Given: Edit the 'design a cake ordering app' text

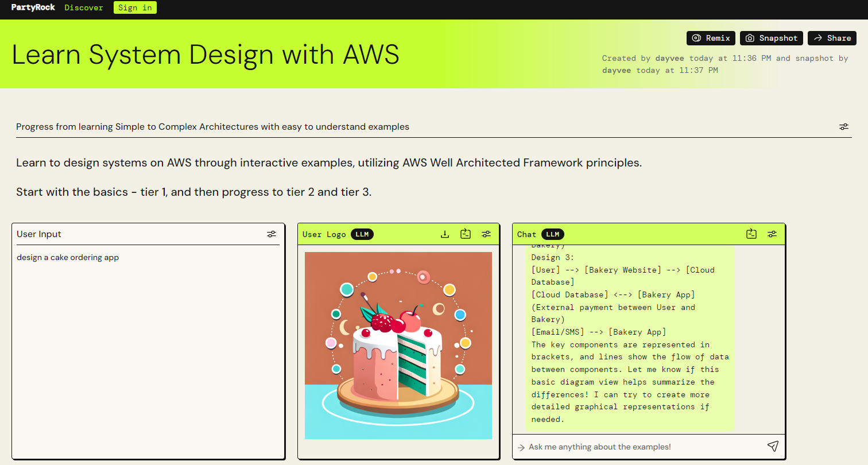Looking at the screenshot, I should pyautogui.click(x=67, y=257).
